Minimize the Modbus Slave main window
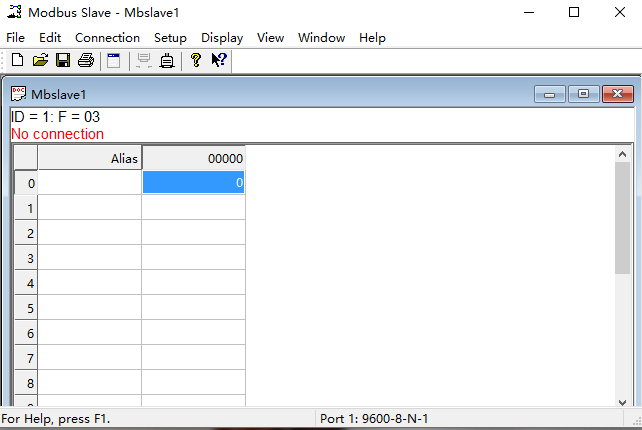This screenshot has height=430, width=642. point(529,12)
